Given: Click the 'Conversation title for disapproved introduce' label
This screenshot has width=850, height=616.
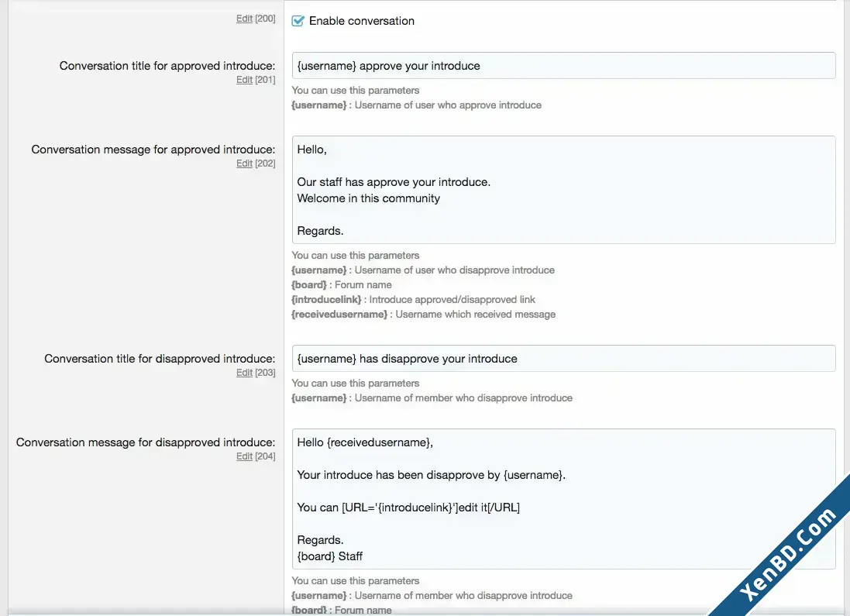Looking at the screenshot, I should (x=160, y=359).
